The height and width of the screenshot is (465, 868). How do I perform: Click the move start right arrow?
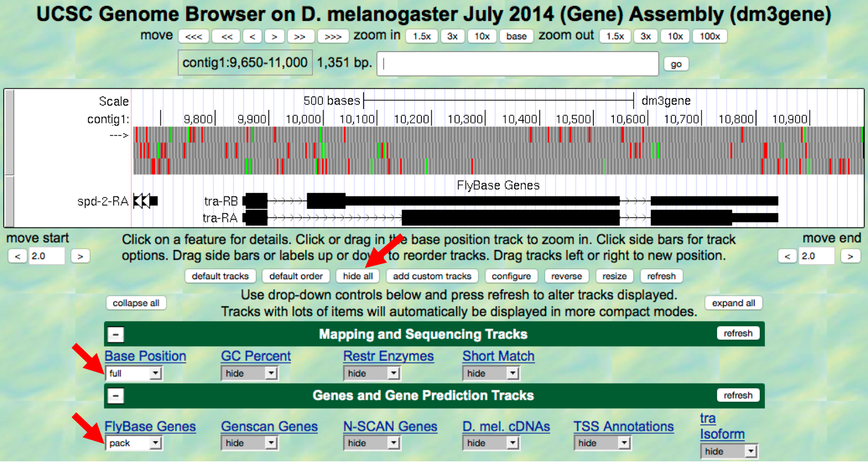tap(80, 256)
